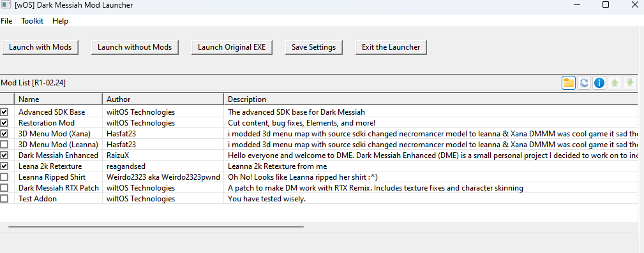This screenshot has height=253, width=644.
Task: Tick the Test Addon checkbox
Action: point(4,198)
